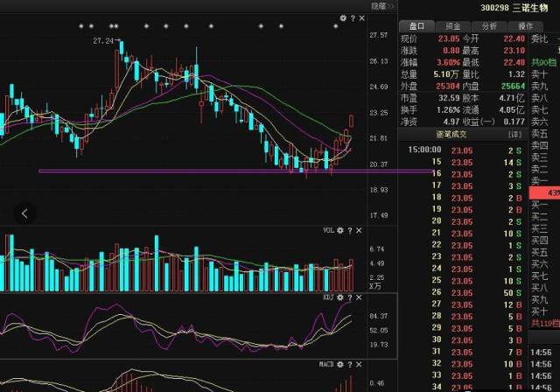Image resolution: width=560 pixels, height=392 pixels.
Task: Open main chart settings gear
Action: [x=343, y=17]
